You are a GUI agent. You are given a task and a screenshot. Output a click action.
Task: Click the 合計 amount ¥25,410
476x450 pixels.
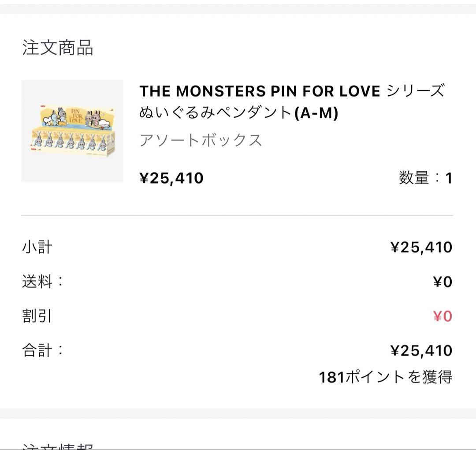(x=421, y=351)
